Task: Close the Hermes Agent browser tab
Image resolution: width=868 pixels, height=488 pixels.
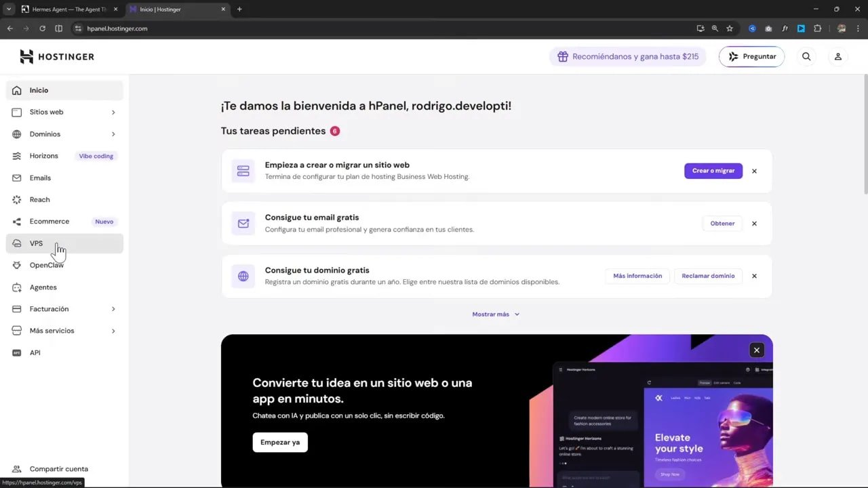Action: [116, 9]
